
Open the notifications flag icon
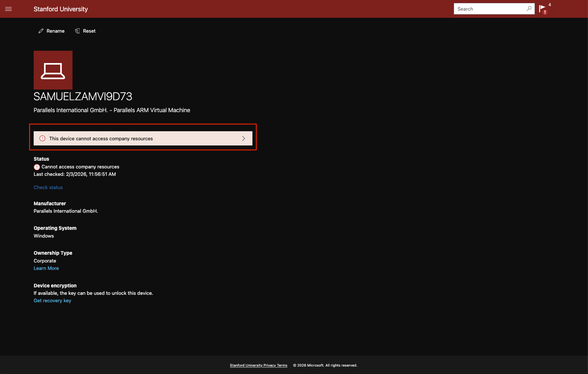(542, 8)
